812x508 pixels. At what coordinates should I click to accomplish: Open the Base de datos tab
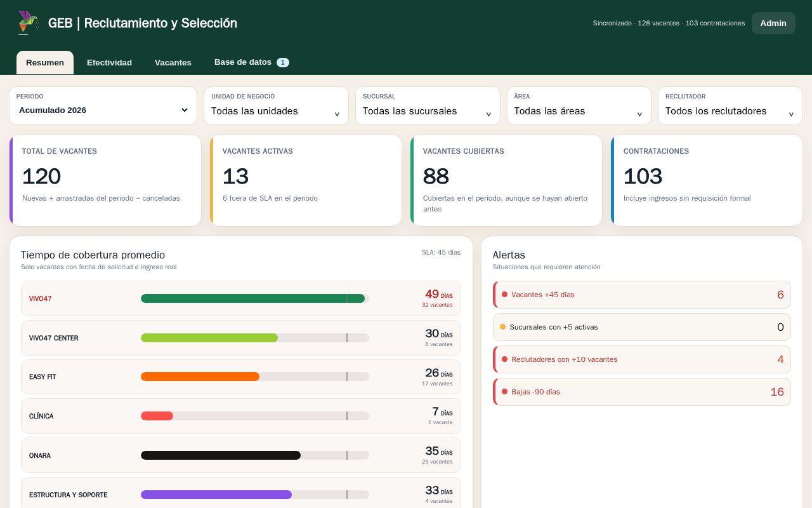pyautogui.click(x=251, y=62)
